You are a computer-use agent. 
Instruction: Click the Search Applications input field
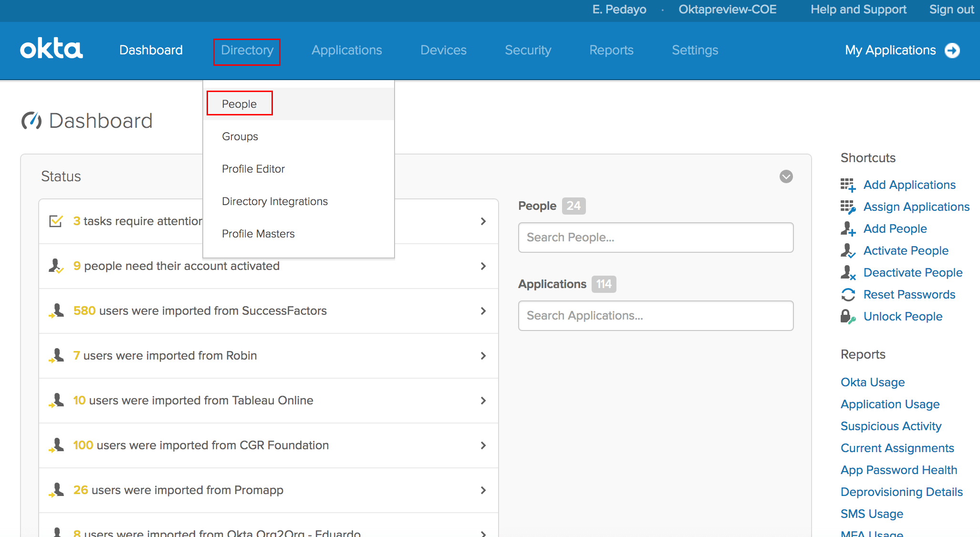pos(656,316)
